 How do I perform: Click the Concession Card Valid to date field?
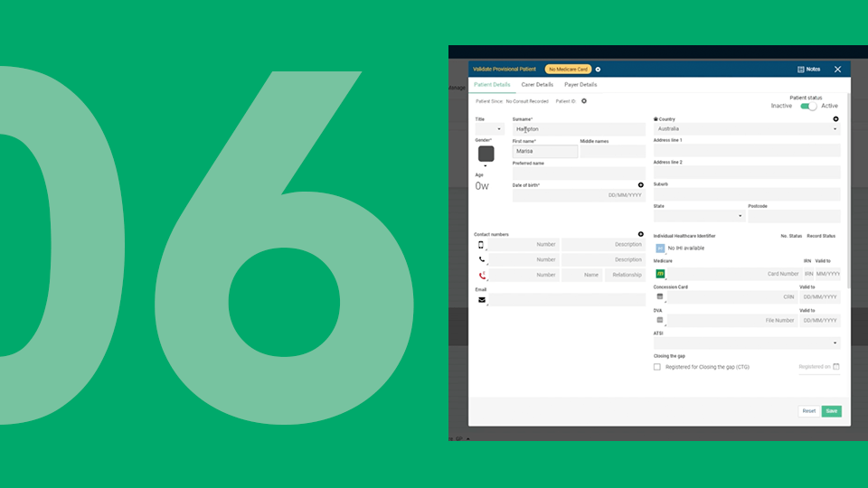click(x=820, y=297)
